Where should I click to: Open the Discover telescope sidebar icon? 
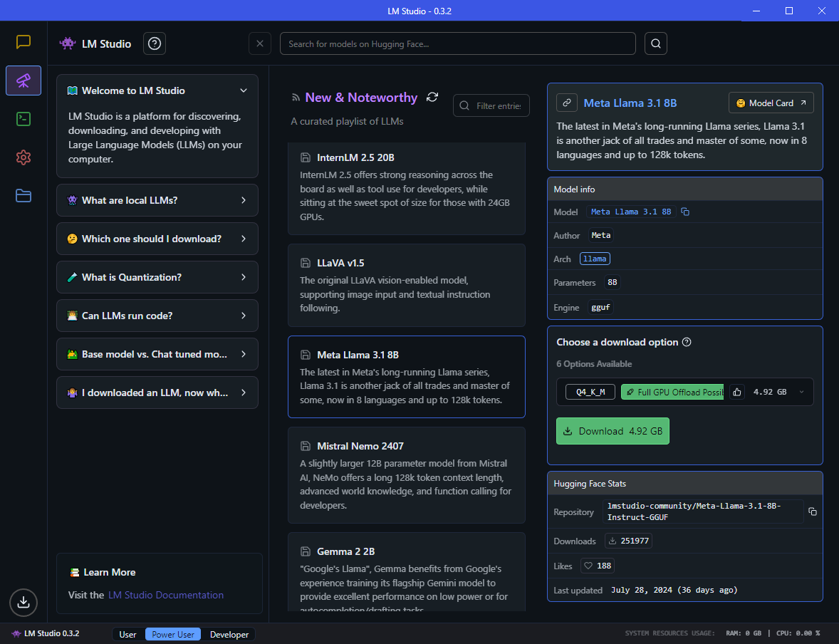(24, 80)
